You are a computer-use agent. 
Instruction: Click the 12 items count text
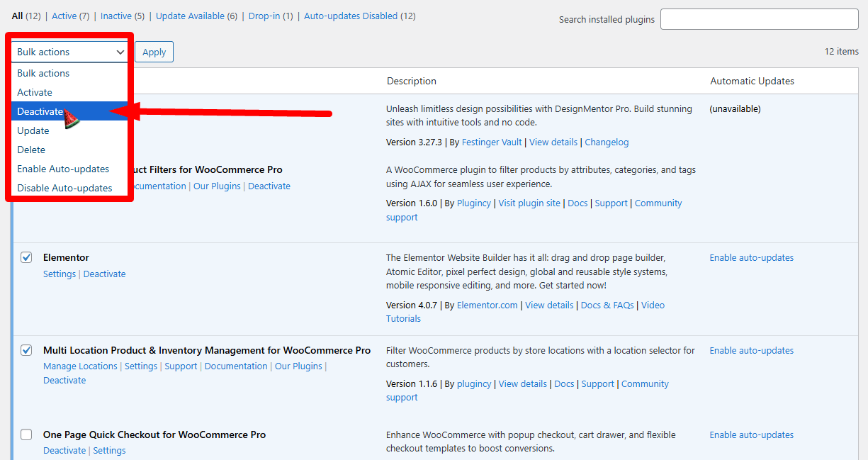click(x=841, y=52)
